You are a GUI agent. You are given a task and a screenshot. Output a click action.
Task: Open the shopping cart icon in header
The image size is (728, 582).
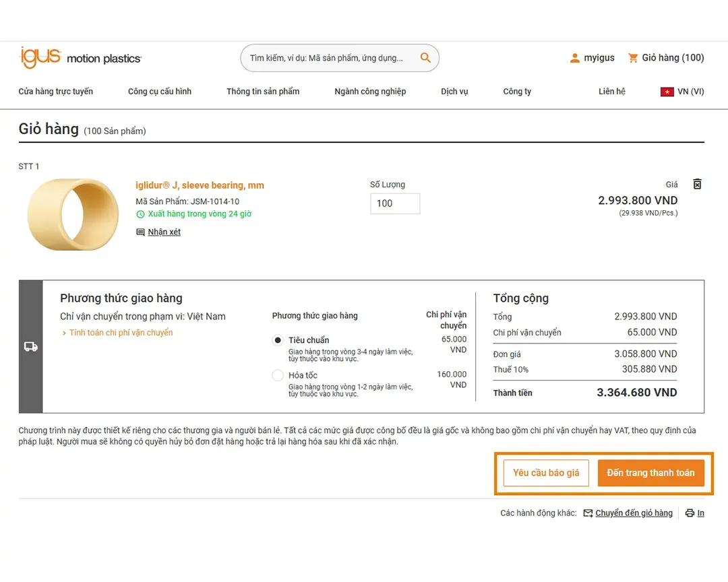633,58
